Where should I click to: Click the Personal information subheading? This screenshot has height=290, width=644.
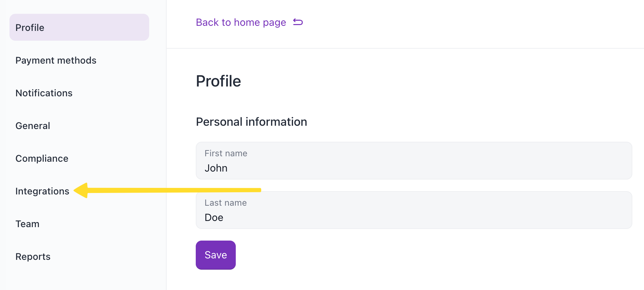click(251, 122)
